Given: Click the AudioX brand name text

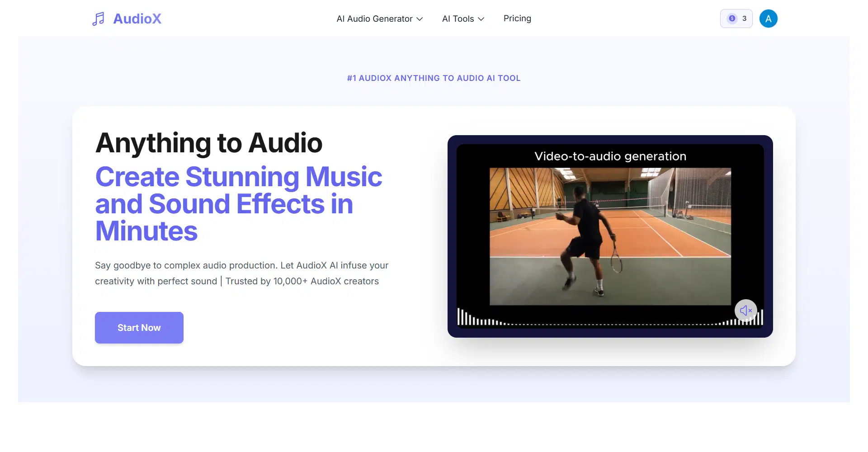Looking at the screenshot, I should [137, 19].
